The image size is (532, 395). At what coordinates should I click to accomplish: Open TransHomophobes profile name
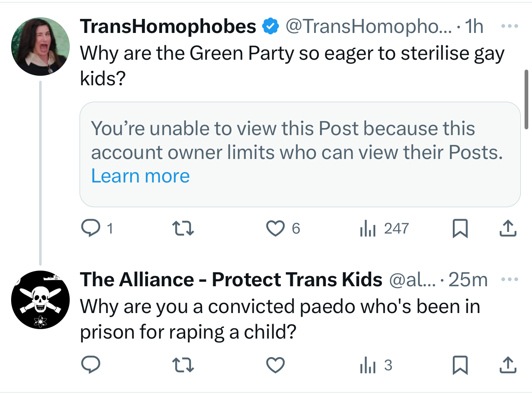coord(168,26)
